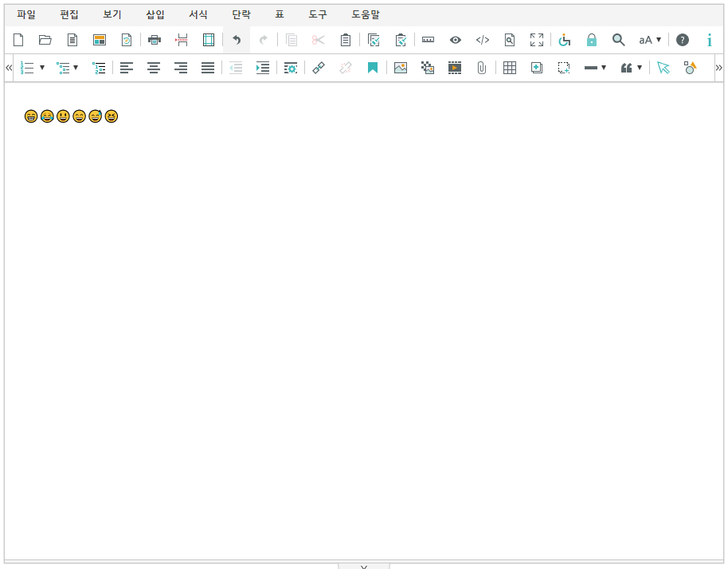The image size is (728, 569).
Task: Toggle the green lock editing icon
Action: 592,40
